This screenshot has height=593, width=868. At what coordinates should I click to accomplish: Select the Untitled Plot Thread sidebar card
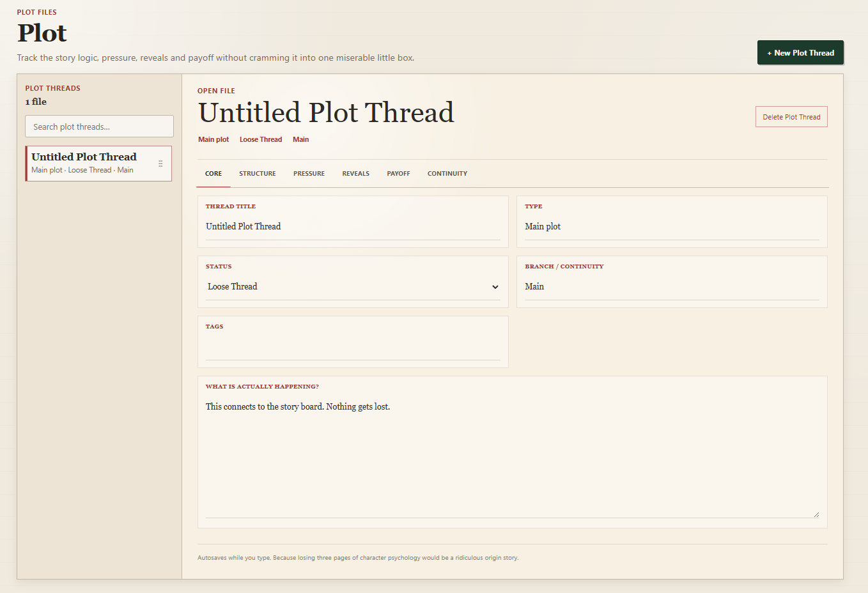point(98,164)
